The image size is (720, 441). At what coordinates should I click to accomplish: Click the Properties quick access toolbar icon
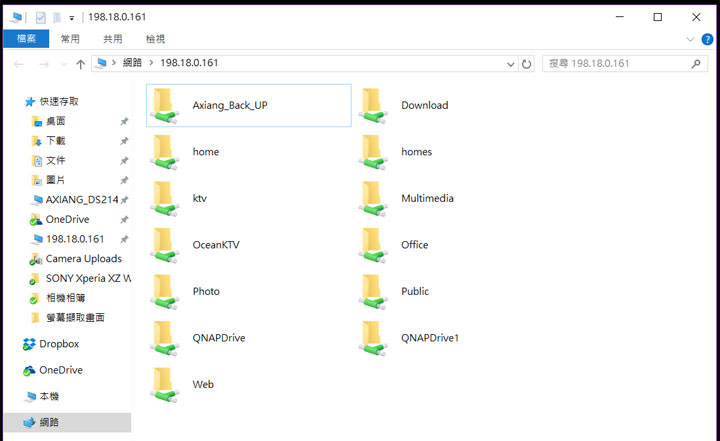pyautogui.click(x=40, y=17)
